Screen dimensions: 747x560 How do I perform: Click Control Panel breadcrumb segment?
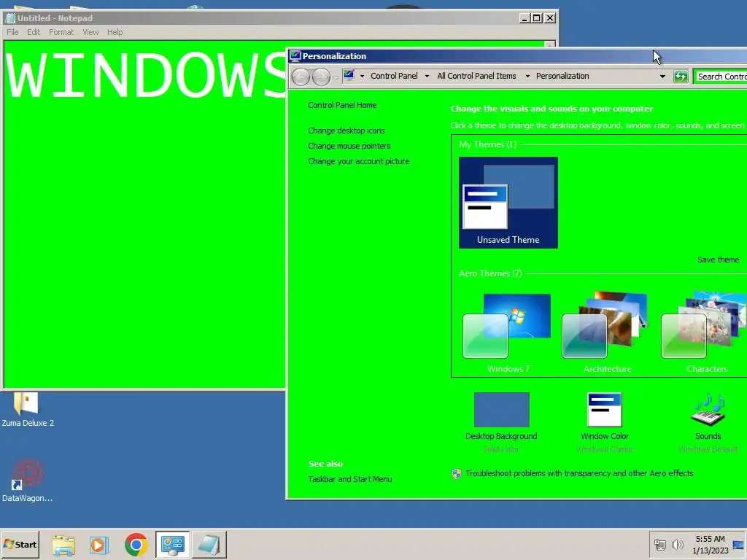(x=394, y=76)
